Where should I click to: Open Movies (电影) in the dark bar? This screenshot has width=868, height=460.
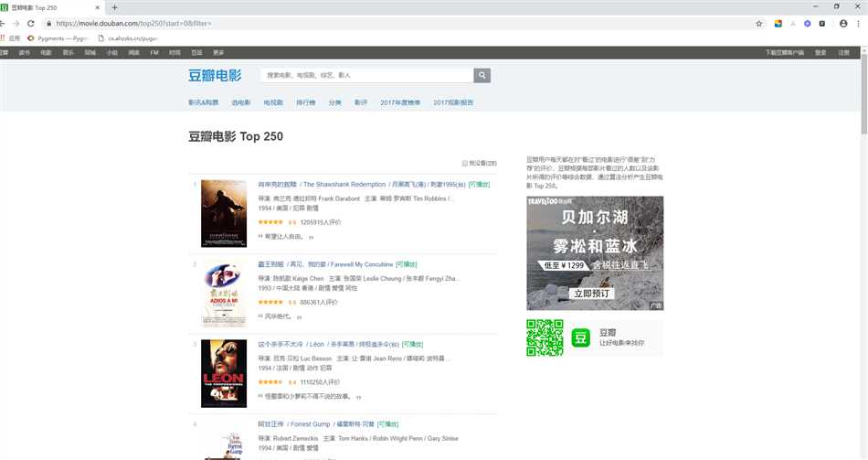[46, 53]
